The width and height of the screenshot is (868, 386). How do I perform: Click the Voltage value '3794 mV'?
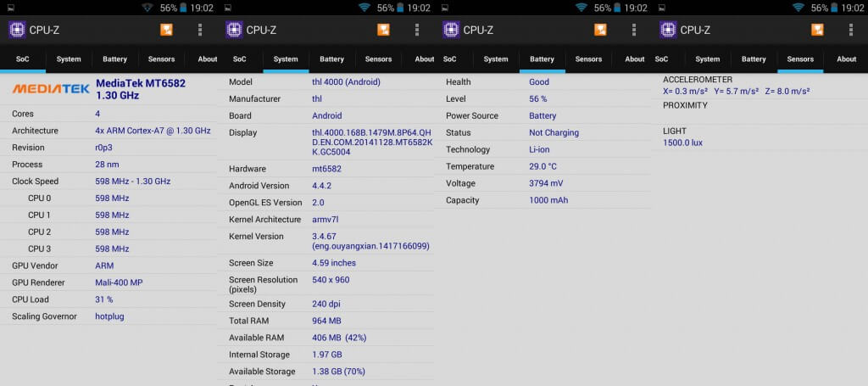click(547, 184)
